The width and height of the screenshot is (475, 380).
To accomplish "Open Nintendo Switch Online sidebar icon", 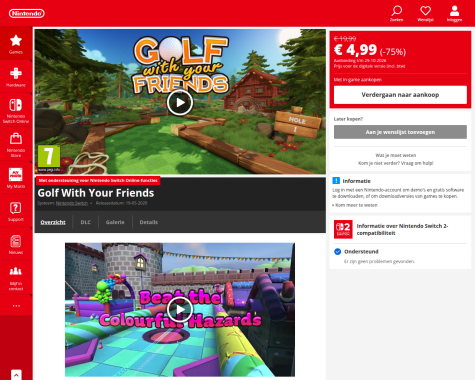I will 16,105.
